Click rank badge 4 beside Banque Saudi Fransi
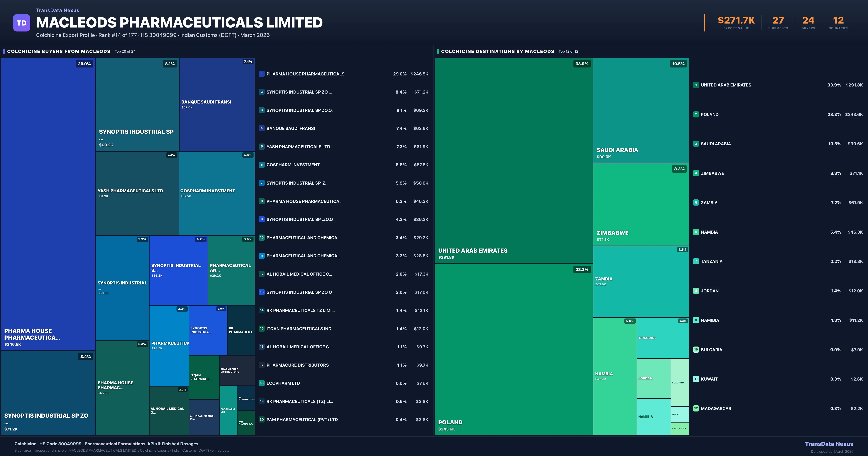This screenshot has height=456, width=868. coord(261,128)
